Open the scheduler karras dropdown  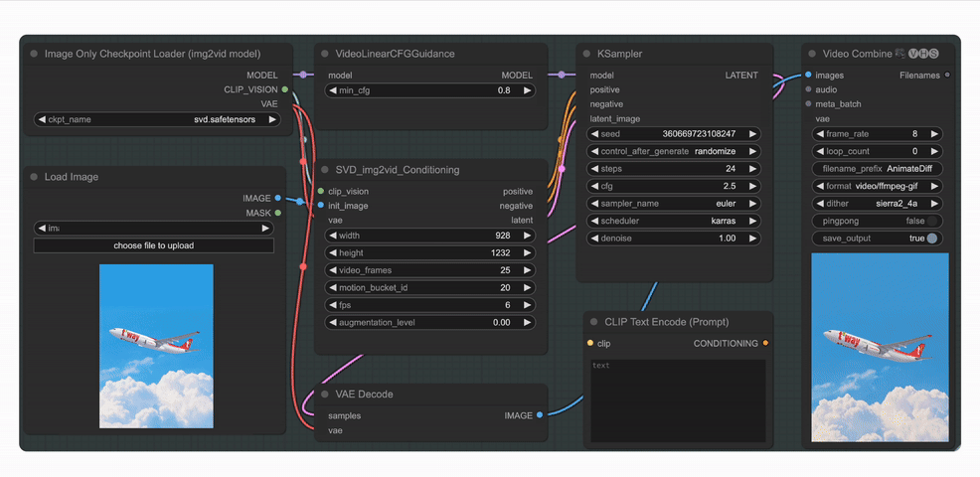(x=673, y=221)
